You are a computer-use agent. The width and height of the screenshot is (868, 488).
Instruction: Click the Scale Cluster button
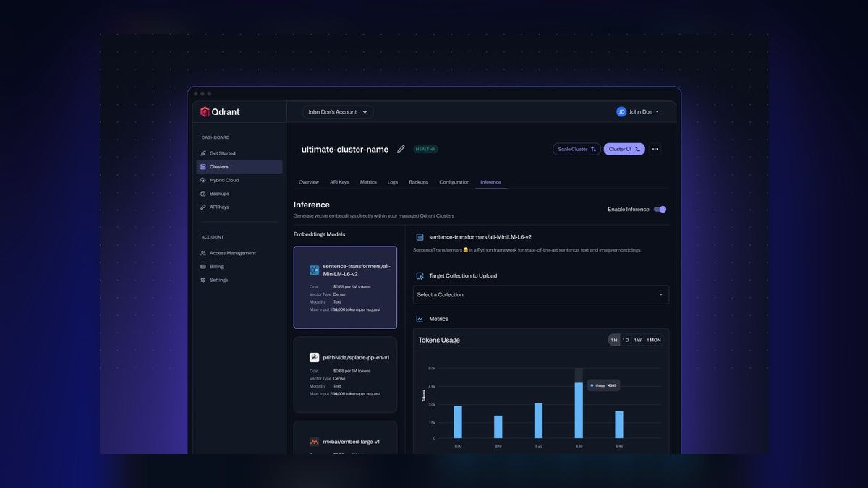pyautogui.click(x=577, y=149)
